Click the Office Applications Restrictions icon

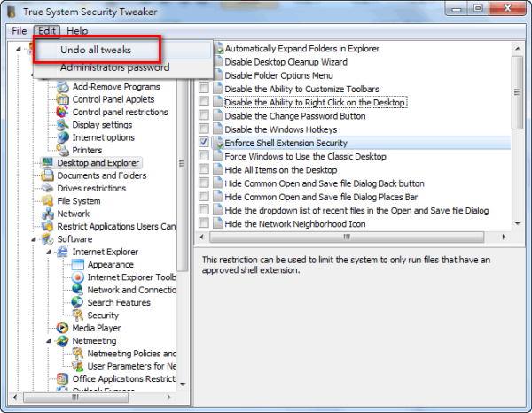(62, 378)
